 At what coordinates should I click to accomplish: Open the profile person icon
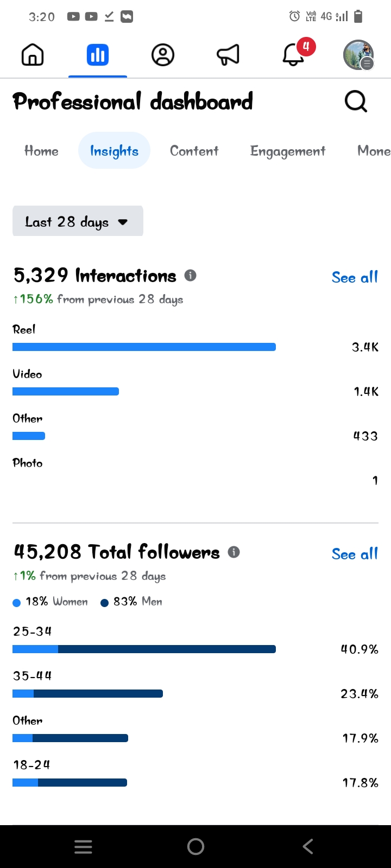162,55
